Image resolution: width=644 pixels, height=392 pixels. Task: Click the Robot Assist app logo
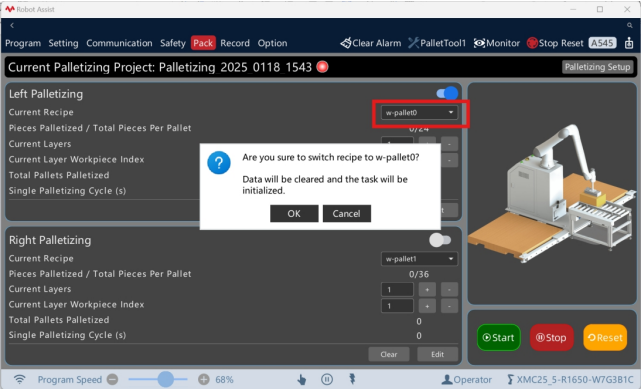pos(9,9)
